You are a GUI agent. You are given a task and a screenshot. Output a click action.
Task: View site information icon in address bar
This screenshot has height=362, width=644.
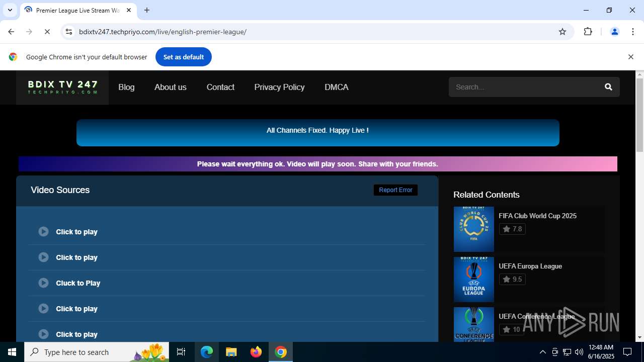[69, 32]
